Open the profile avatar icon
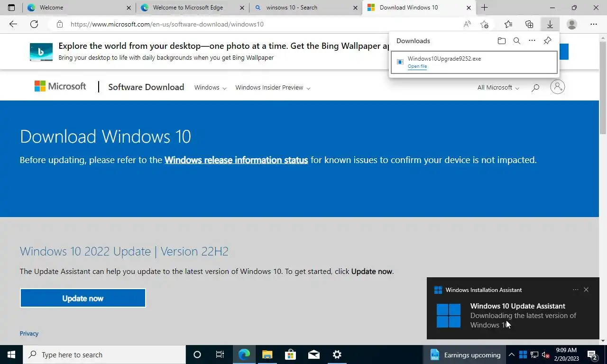Viewport: 607px width, 364px height. coord(572,24)
